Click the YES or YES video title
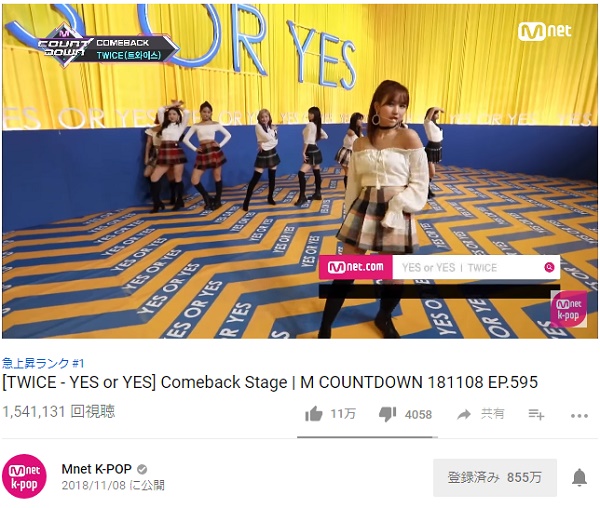This screenshot has height=508, width=600. pos(270,382)
